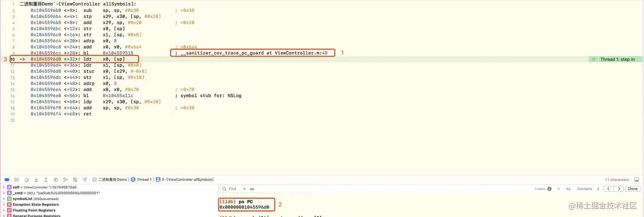Expand Floating Point Registers
The image size is (644, 217).
(x=4, y=210)
